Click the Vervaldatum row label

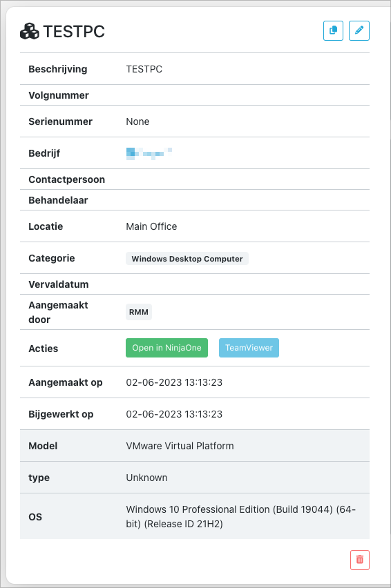click(59, 284)
